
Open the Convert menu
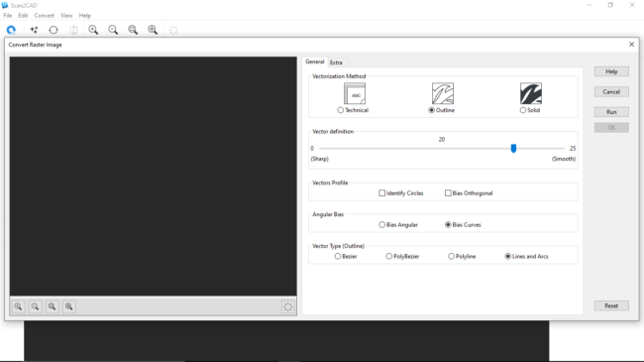click(x=44, y=16)
